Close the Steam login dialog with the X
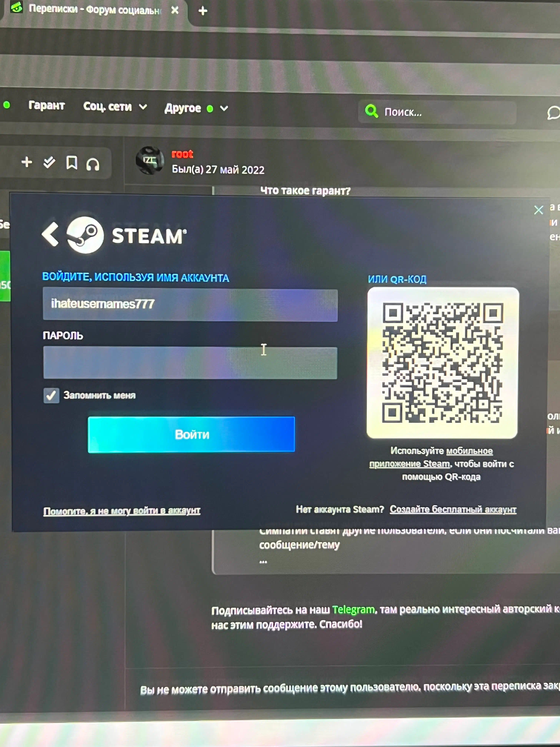The width and height of the screenshot is (560, 747). (x=538, y=210)
